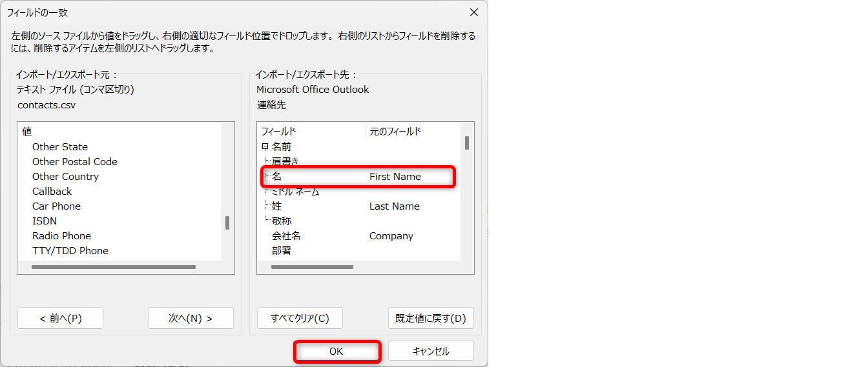
Task: Select the 姓 field mapped to Last Name
Action: click(277, 206)
